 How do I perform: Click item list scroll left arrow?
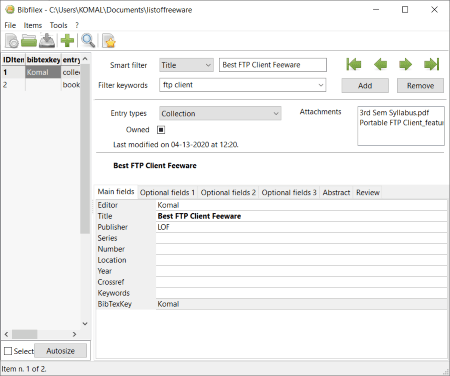(x=6, y=334)
